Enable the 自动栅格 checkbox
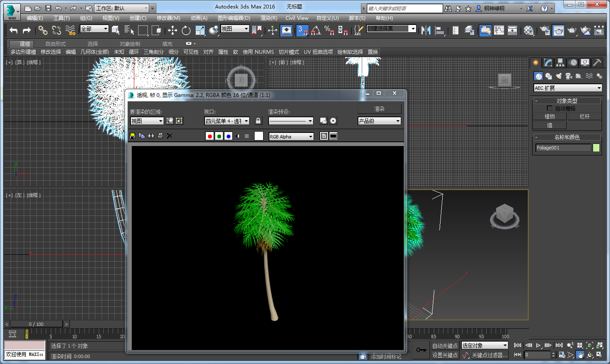 549,108
